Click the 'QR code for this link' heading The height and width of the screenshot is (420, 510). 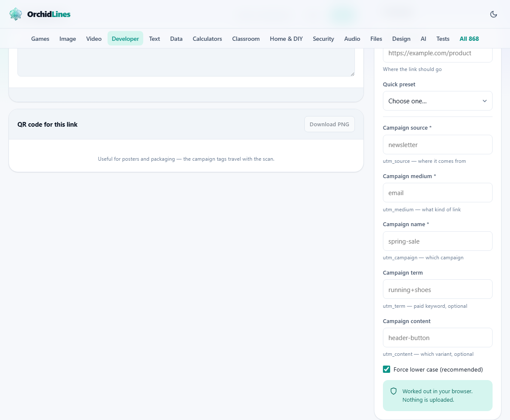click(x=48, y=125)
